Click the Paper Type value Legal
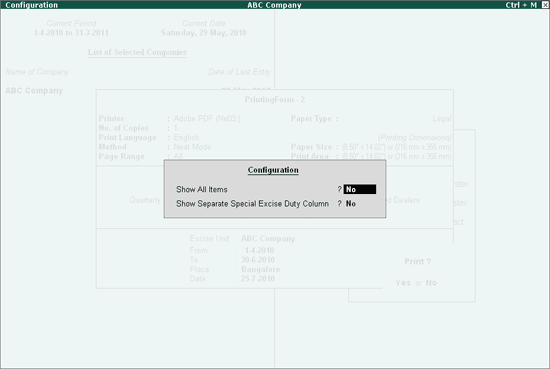The width and height of the screenshot is (550, 369). [x=442, y=119]
